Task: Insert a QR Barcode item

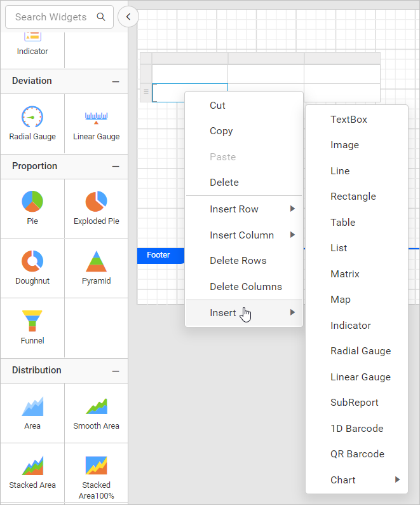Action: coord(356,454)
